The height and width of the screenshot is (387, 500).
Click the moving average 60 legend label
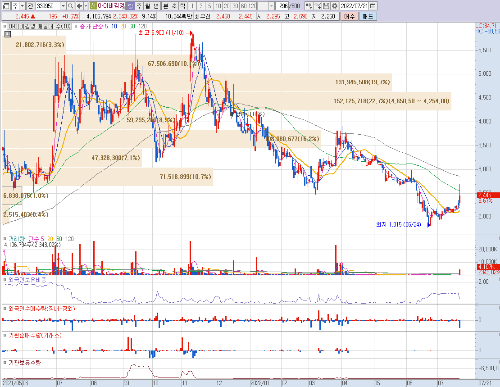tap(133, 26)
